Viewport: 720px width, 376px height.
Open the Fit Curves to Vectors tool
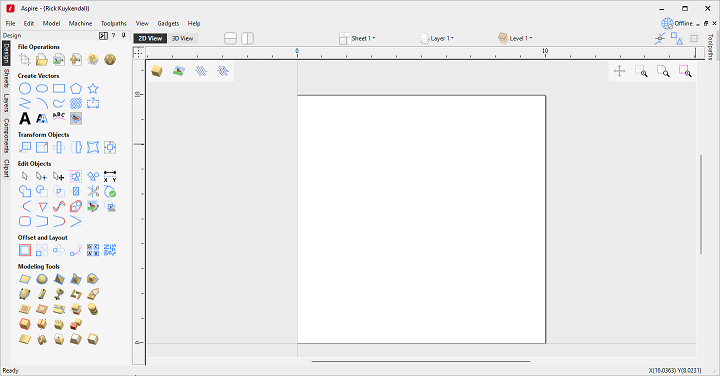click(x=59, y=206)
